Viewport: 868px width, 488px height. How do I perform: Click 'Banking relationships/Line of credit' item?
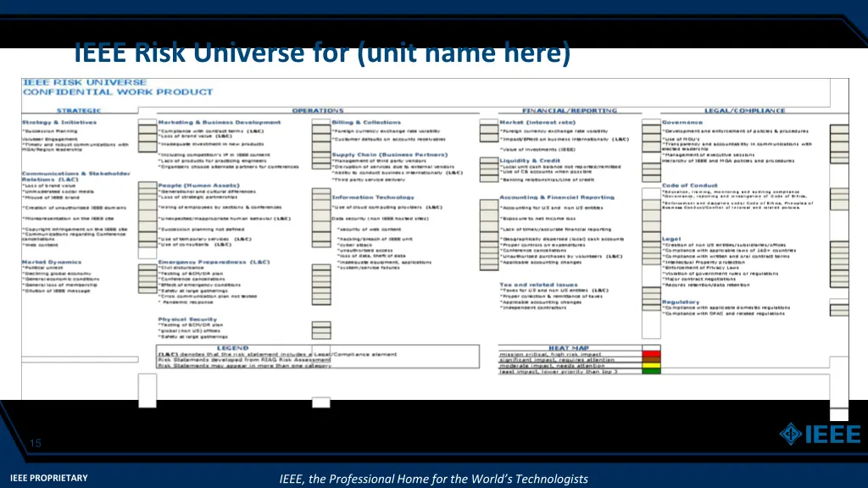[547, 180]
